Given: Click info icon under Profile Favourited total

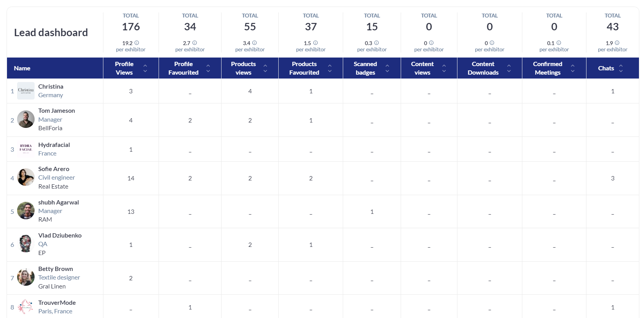Looking at the screenshot, I should (194, 43).
